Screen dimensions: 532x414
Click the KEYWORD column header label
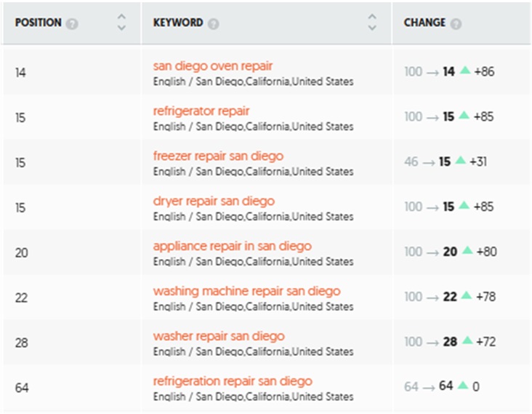[178, 23]
